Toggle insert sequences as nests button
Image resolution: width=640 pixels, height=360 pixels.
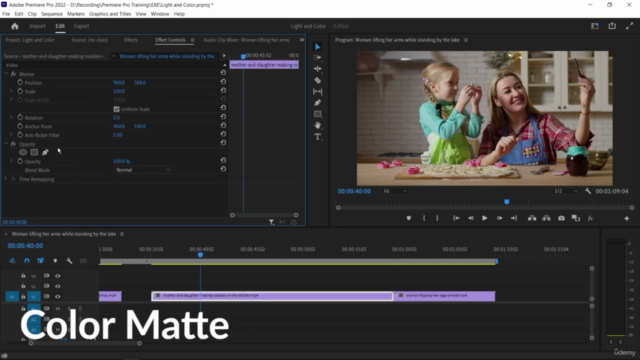tap(12, 261)
